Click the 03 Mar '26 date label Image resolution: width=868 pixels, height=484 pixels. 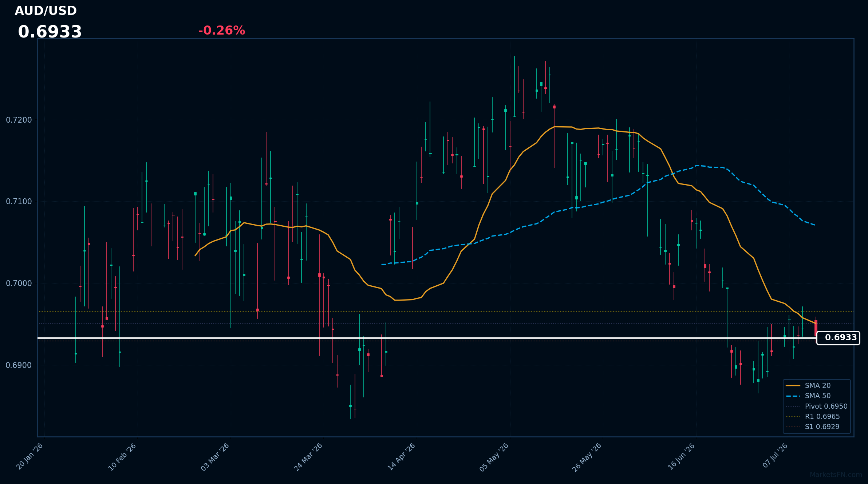[216, 456]
